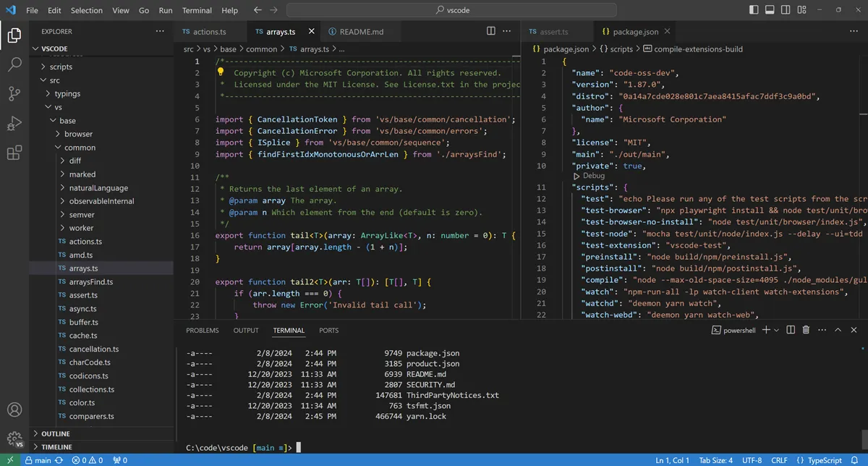Open the Accounts menu icon
The image size is (868, 466).
(x=14, y=410)
